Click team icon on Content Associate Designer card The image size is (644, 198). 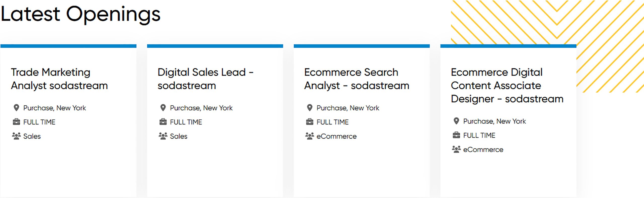click(x=456, y=149)
